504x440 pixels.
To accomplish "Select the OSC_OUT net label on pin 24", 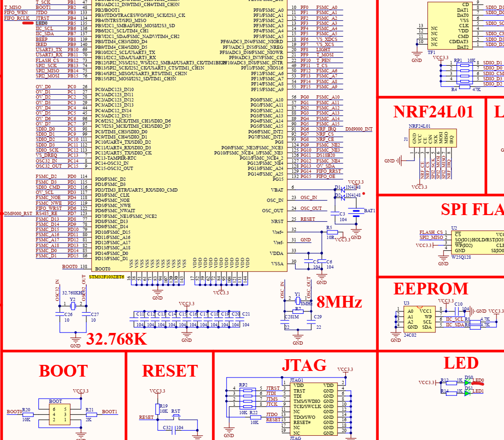I will tap(311, 208).
